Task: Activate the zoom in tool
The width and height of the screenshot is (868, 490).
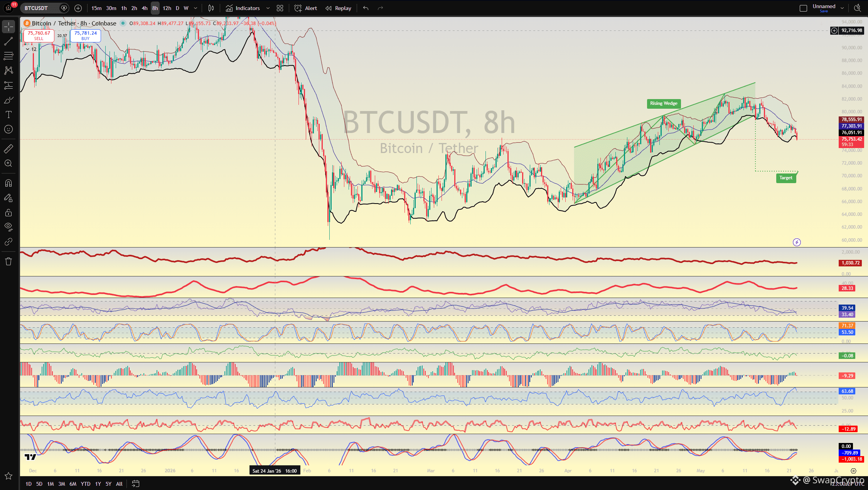Action: [8, 163]
